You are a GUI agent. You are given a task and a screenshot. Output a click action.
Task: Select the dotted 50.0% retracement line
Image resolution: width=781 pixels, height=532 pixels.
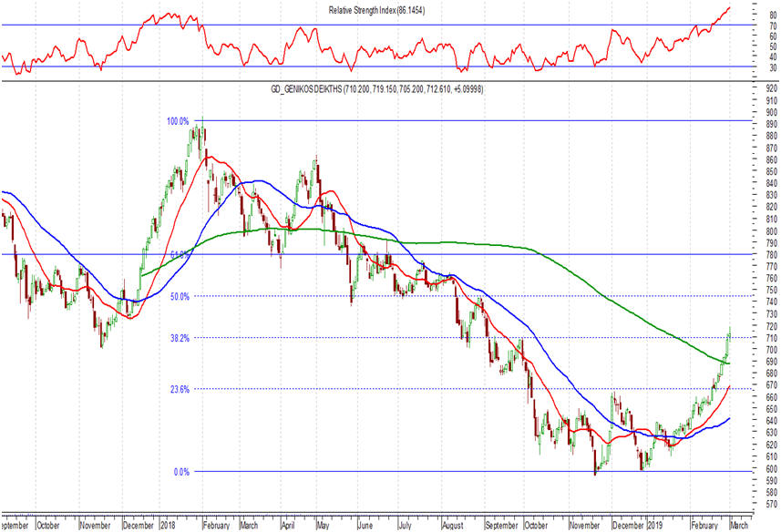pos(473,296)
